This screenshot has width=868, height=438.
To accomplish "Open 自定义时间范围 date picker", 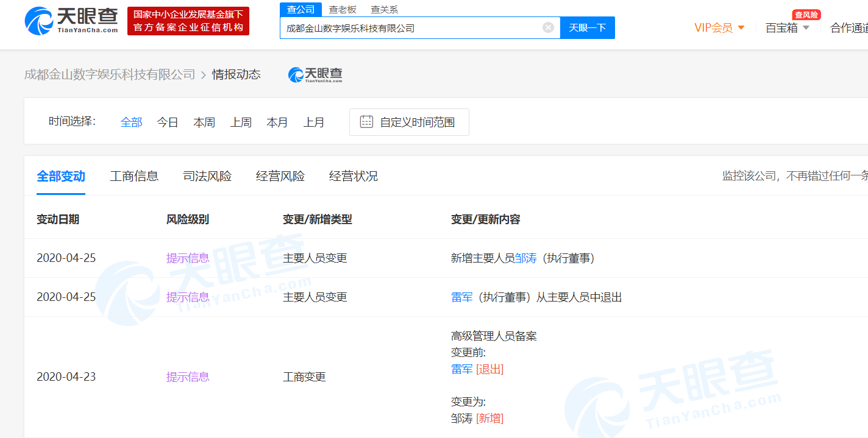I will [417, 122].
